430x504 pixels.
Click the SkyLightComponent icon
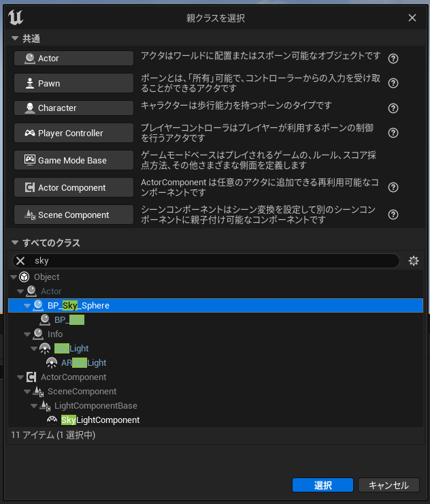pos(52,420)
